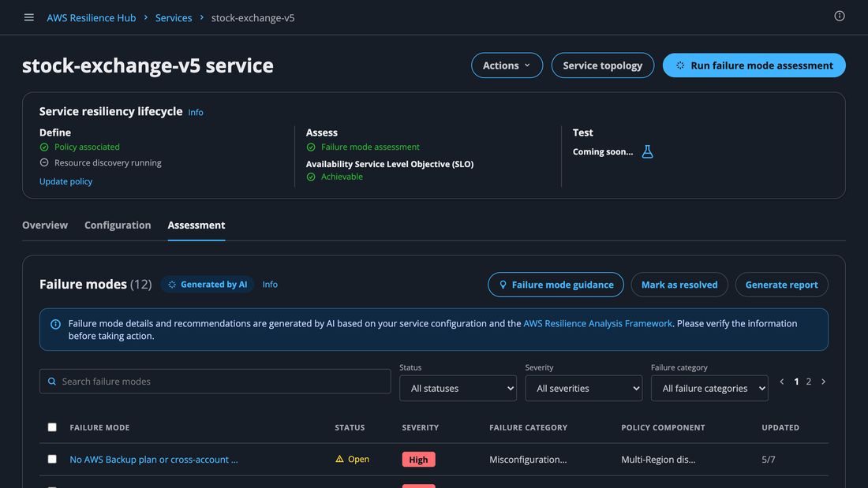
Task: Click the info icon in the AI notice banner
Action: 55,324
